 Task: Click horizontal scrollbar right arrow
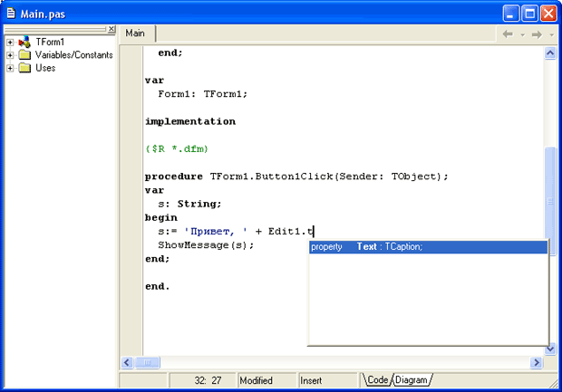point(537,363)
